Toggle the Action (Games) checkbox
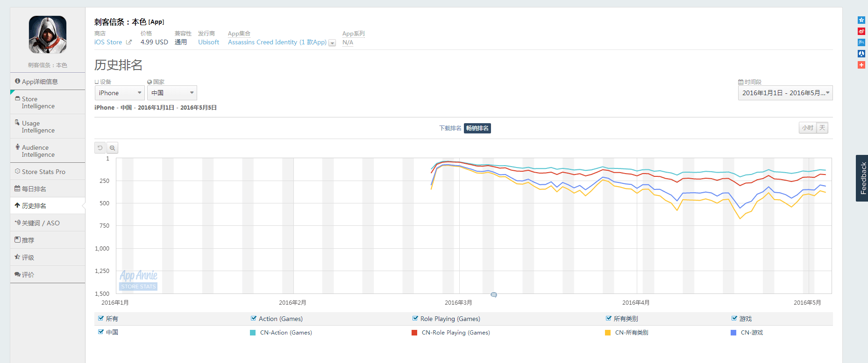This screenshot has width=868, height=363. (254, 318)
